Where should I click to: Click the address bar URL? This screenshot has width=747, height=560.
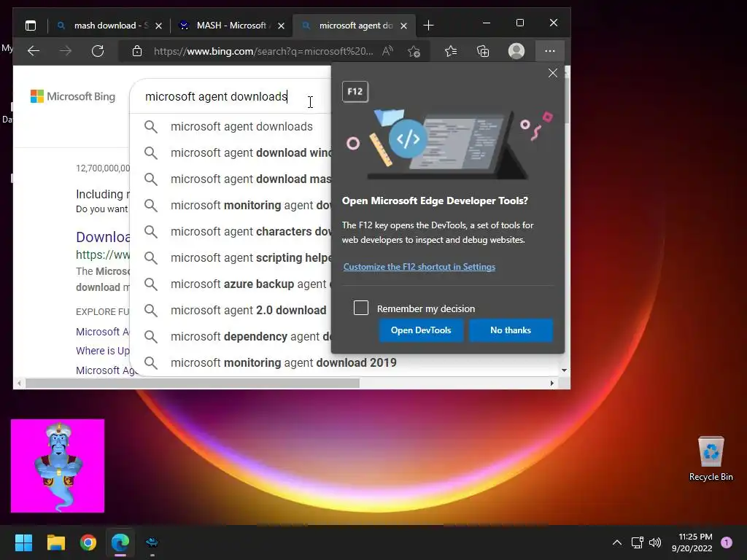tap(263, 51)
